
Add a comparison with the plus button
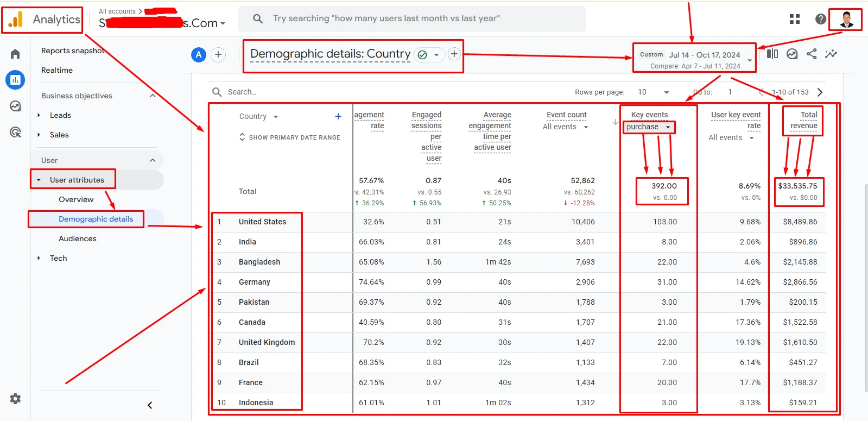218,54
